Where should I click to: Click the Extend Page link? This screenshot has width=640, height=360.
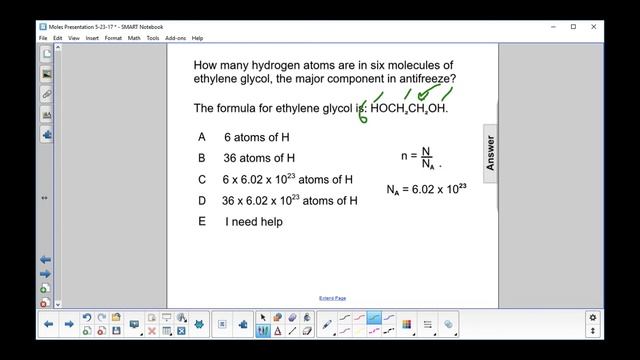332,298
